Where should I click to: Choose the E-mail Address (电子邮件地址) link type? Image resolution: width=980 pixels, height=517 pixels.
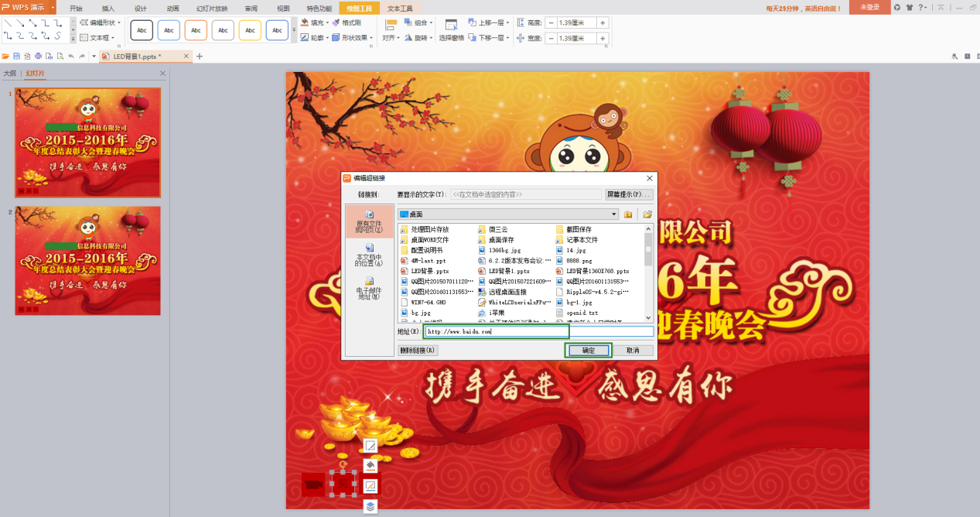click(369, 288)
